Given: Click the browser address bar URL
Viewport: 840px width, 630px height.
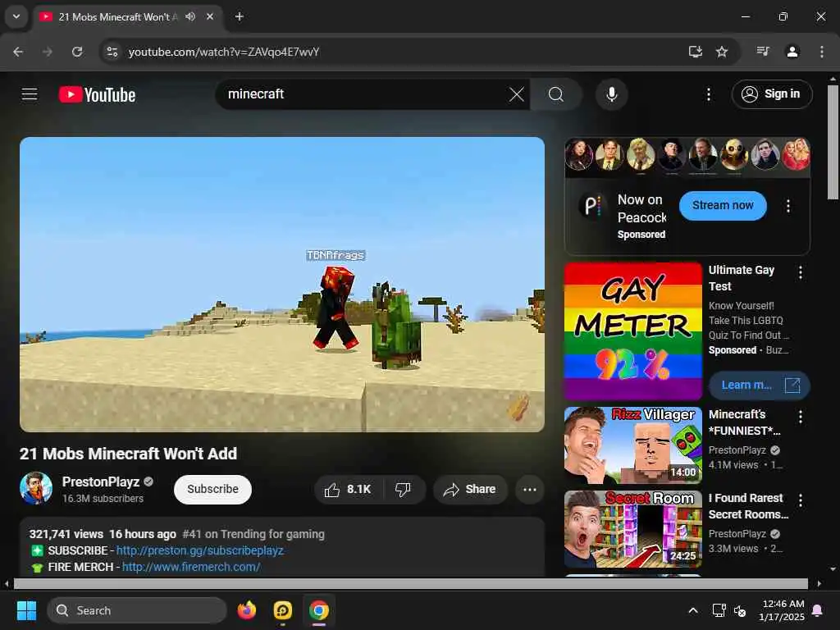Looking at the screenshot, I should click(x=224, y=52).
